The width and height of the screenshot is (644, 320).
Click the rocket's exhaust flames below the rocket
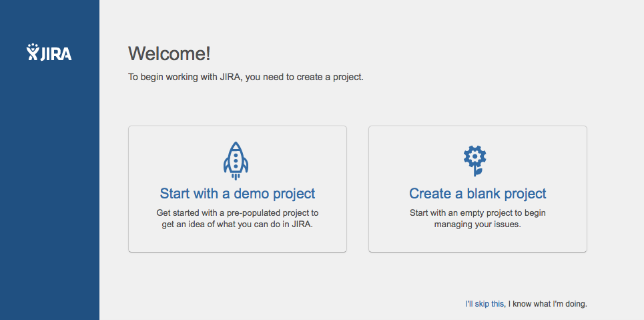coord(236,177)
